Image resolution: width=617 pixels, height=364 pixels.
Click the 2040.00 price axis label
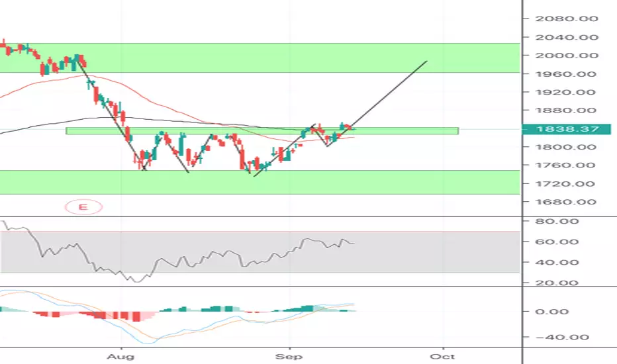[567, 37]
